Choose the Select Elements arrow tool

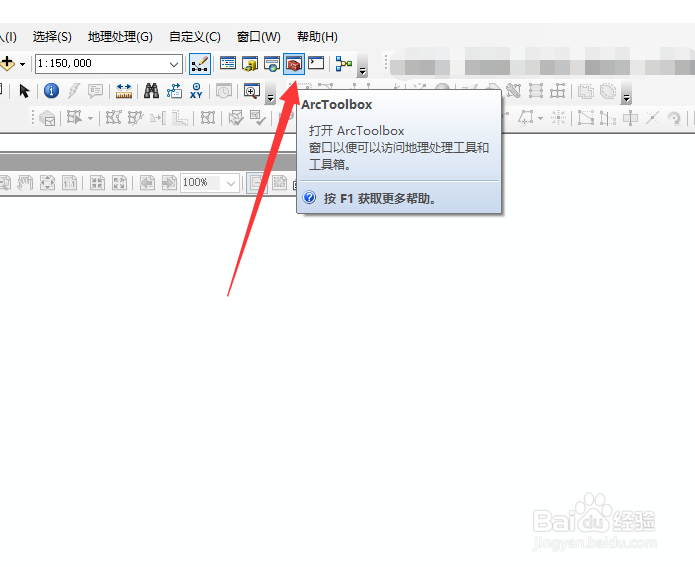(24, 91)
